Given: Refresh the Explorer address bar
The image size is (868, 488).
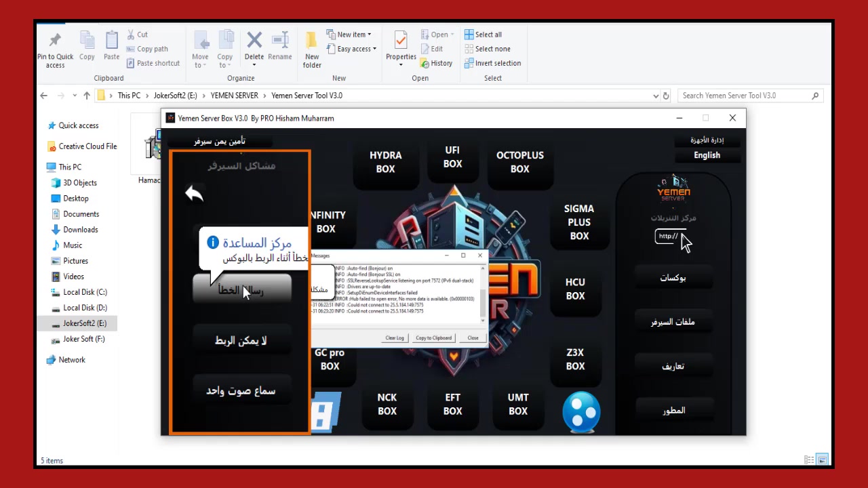Looking at the screenshot, I should pyautogui.click(x=666, y=96).
